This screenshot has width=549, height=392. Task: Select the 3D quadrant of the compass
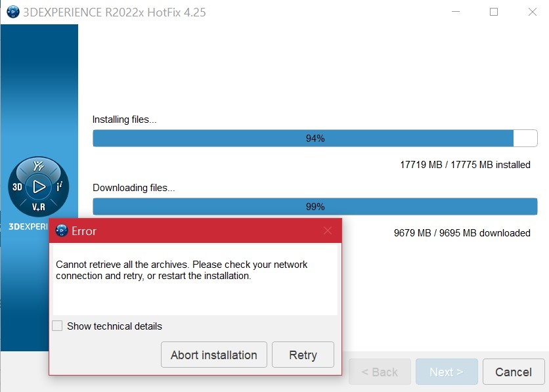(x=18, y=187)
